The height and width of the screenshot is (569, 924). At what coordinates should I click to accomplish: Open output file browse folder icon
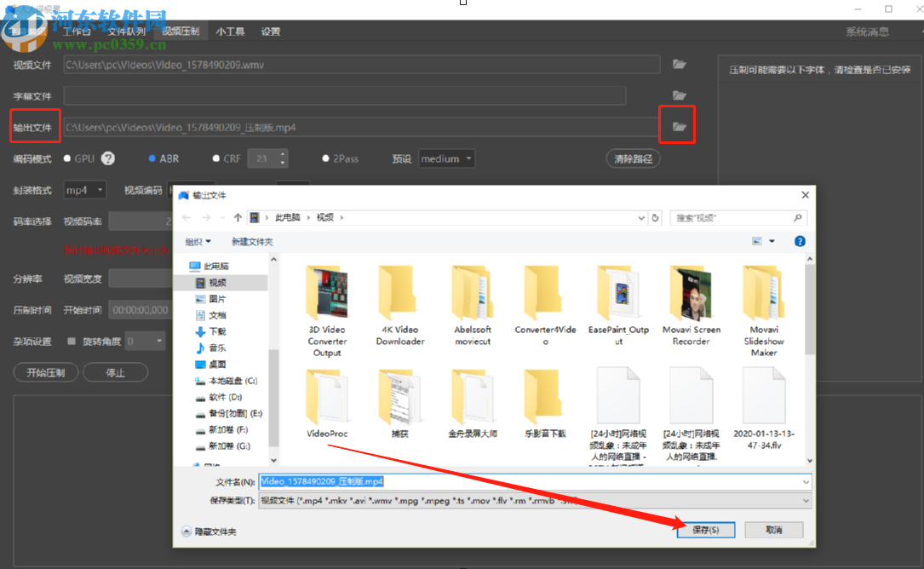680,127
